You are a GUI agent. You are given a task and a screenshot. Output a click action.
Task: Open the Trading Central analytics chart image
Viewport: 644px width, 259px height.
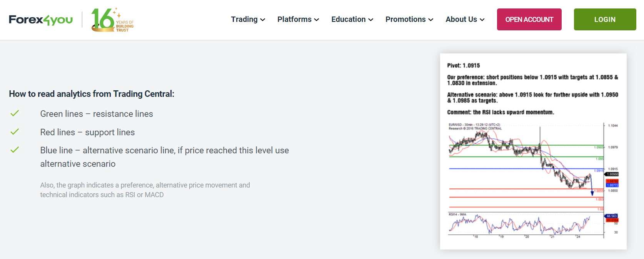[533, 151]
